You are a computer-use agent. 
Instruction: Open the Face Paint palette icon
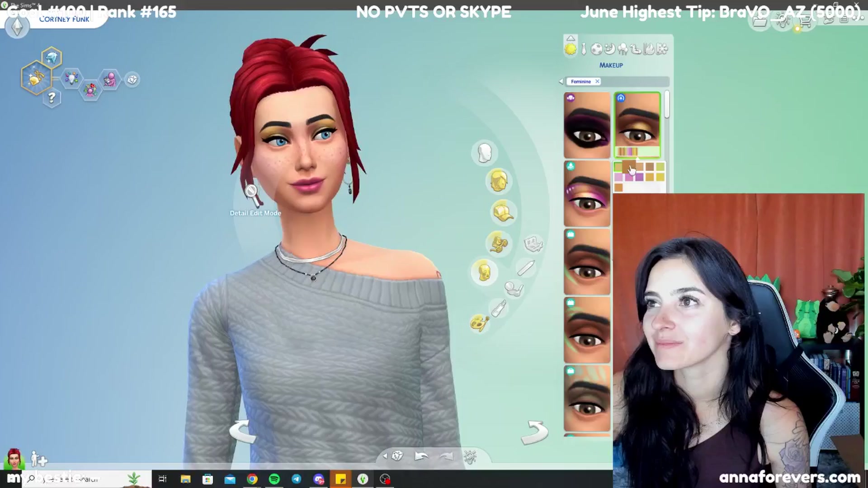tap(479, 323)
